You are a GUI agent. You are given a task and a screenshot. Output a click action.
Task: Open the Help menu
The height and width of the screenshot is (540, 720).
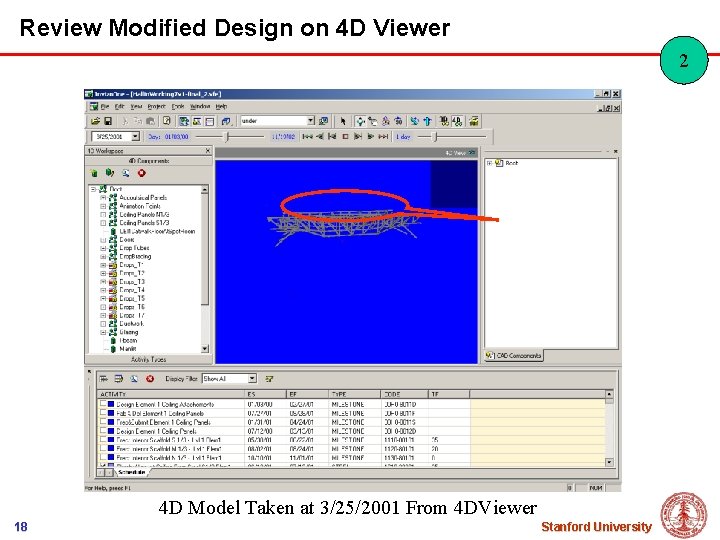pos(221,107)
